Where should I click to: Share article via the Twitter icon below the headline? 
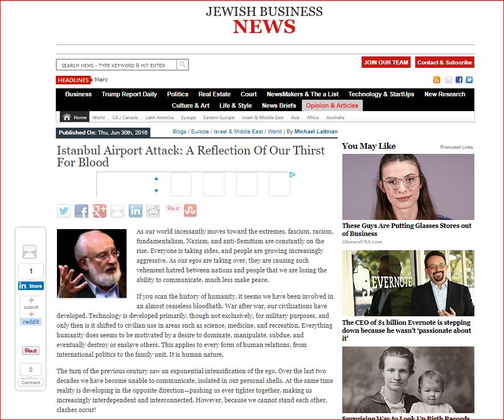(x=64, y=211)
